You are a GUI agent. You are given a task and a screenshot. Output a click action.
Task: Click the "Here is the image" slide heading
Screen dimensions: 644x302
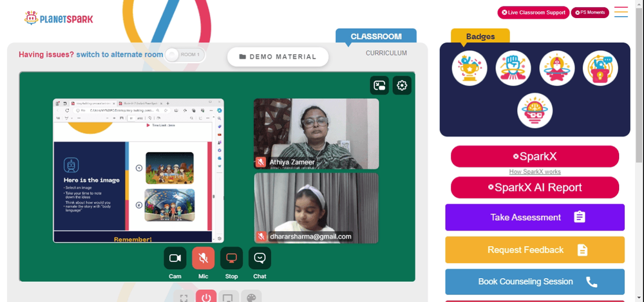coord(91,180)
